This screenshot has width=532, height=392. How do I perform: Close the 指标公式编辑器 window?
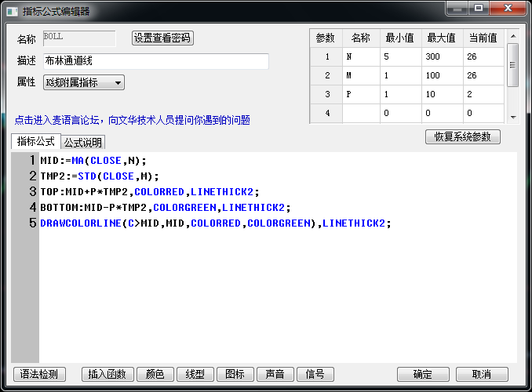click(x=507, y=9)
